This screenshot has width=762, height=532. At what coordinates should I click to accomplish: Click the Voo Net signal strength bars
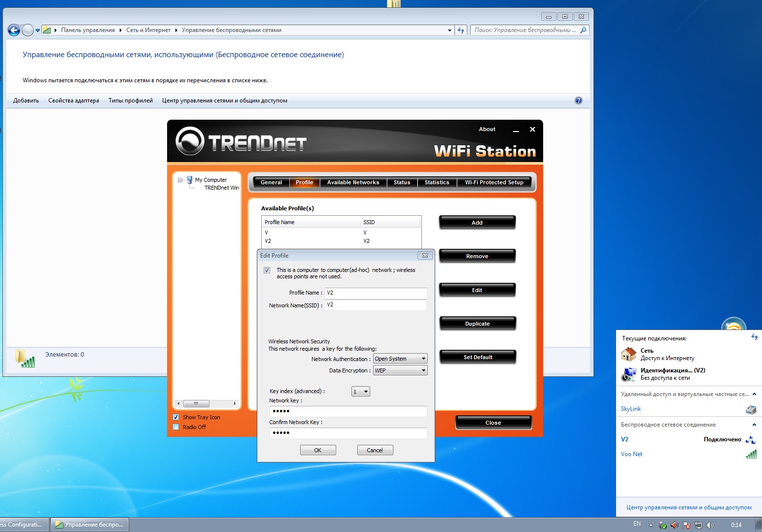tap(751, 454)
